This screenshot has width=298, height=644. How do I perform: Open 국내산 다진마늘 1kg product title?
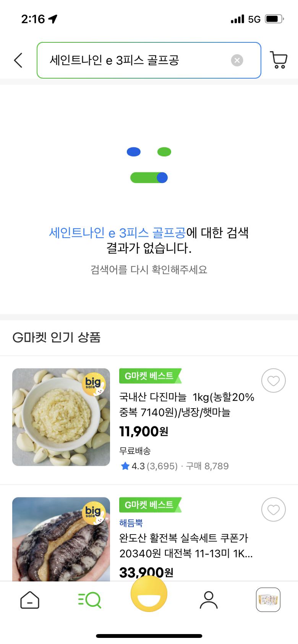pyautogui.click(x=186, y=404)
